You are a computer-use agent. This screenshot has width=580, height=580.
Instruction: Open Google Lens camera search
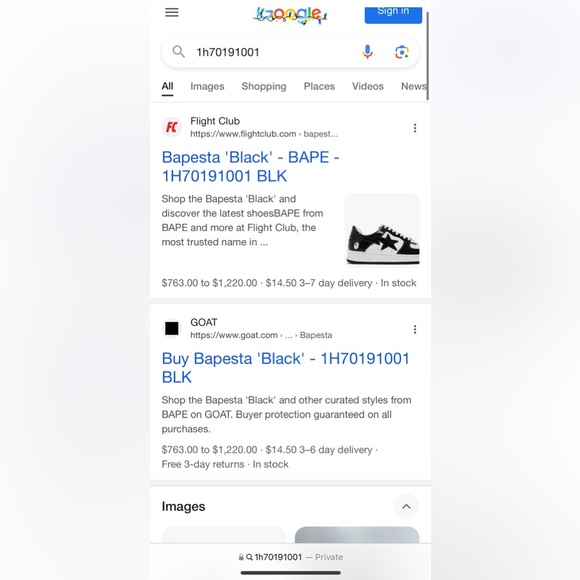click(402, 52)
